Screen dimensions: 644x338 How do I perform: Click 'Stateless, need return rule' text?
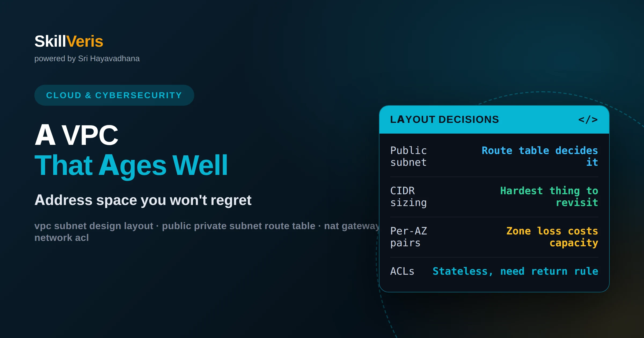point(515,271)
